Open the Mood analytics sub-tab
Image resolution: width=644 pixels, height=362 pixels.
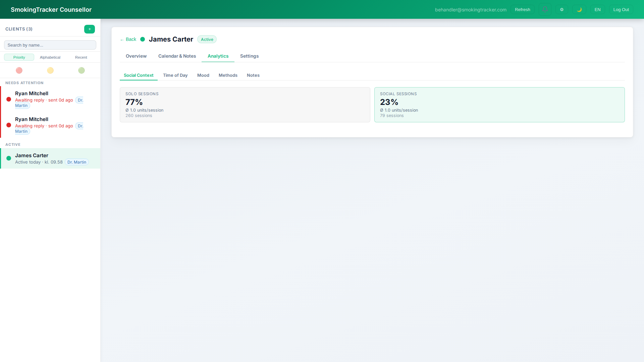tap(203, 75)
